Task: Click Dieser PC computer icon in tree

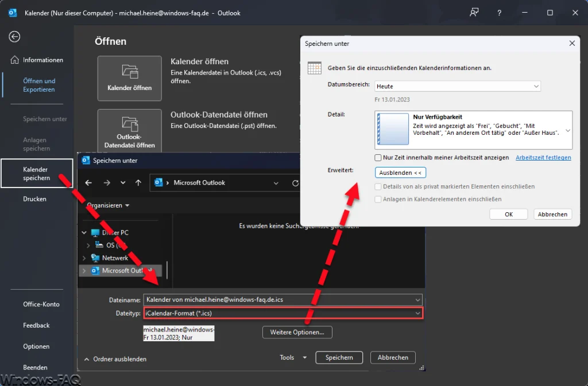Action: (95, 232)
